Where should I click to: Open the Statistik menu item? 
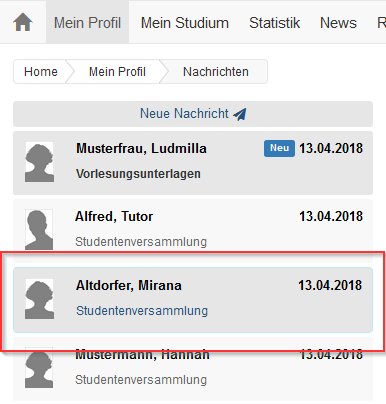click(x=274, y=23)
